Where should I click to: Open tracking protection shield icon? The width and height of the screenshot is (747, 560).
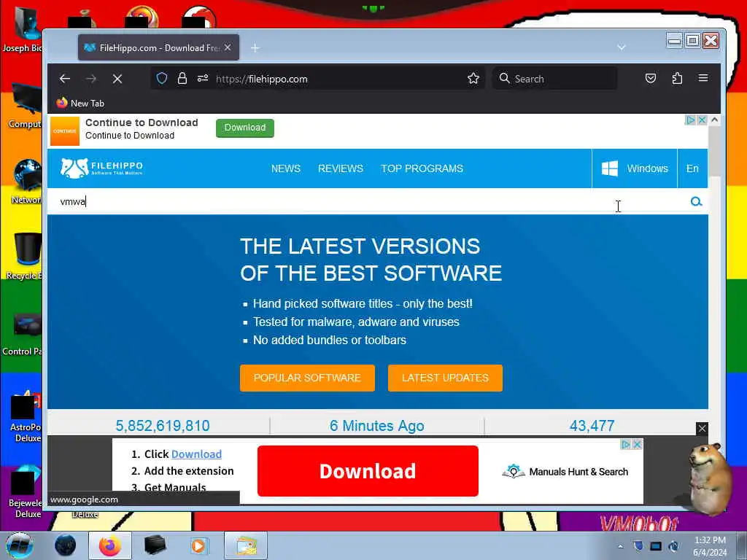coord(162,78)
